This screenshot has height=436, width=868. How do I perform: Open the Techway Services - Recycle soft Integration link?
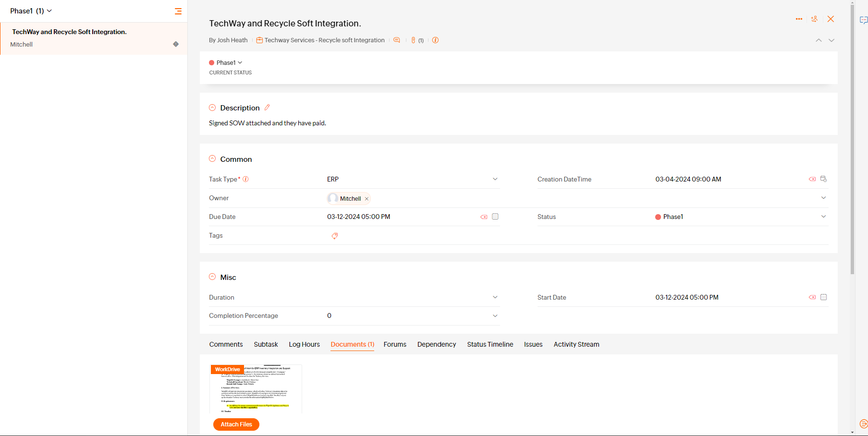[325, 40]
